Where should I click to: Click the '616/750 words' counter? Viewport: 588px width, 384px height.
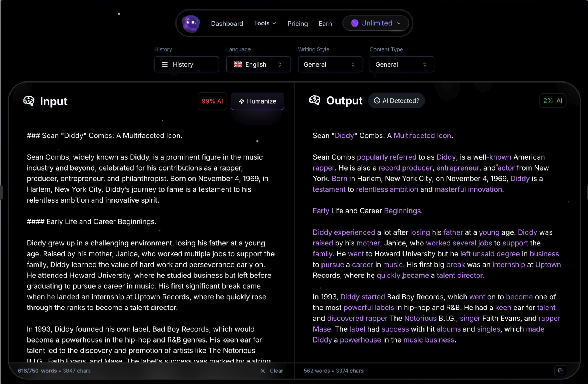tap(37, 371)
